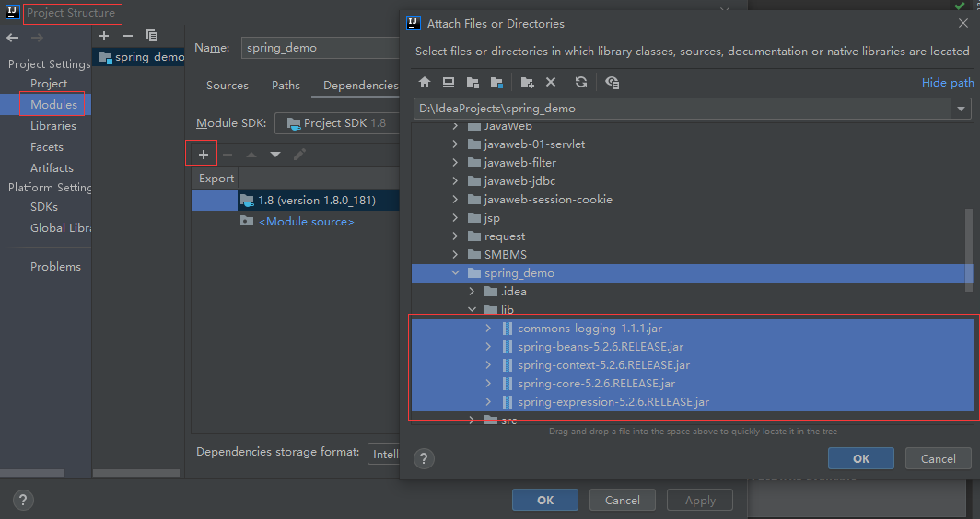
Task: Click the help icon in Attach Files dialog
Action: 424,458
